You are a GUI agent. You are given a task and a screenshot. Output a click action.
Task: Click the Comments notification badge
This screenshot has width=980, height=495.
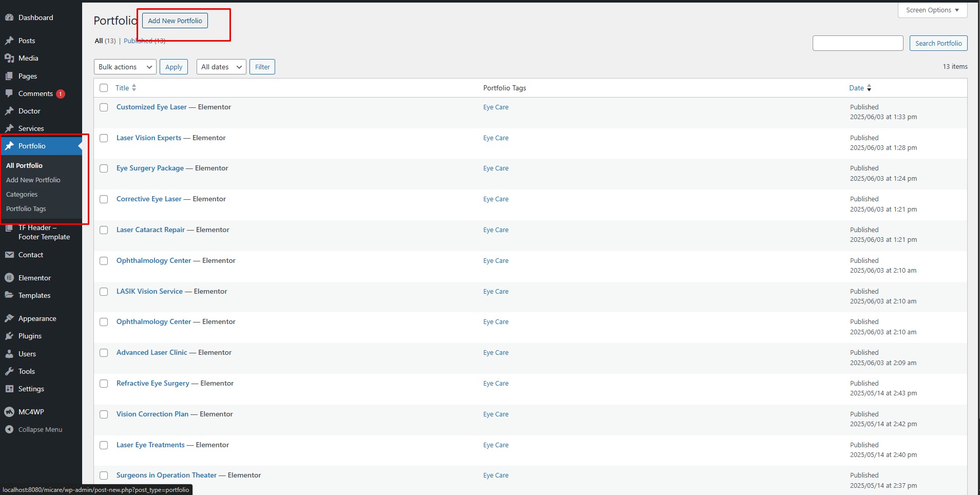(61, 94)
